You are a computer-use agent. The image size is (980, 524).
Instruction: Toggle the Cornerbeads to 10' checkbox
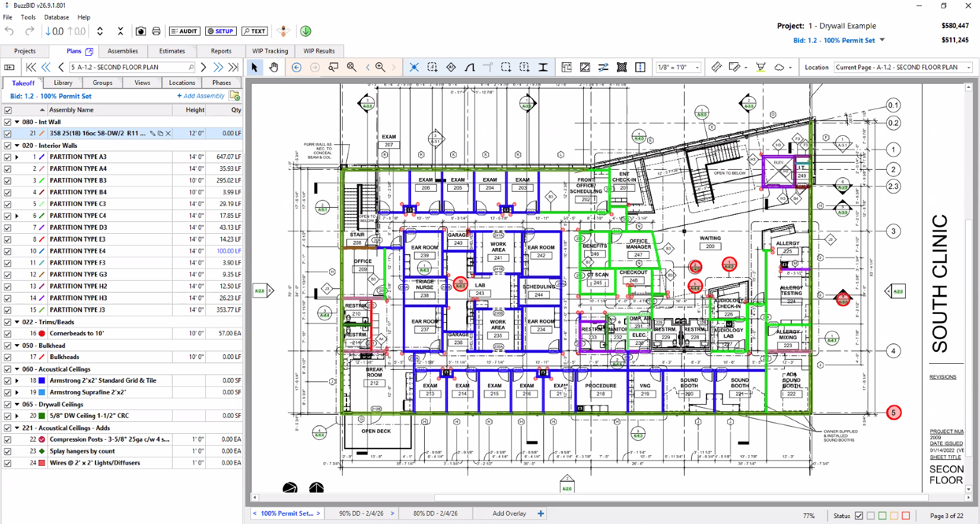(x=8, y=334)
